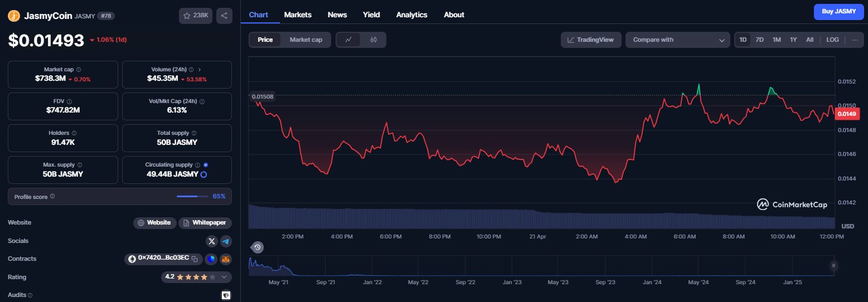Open the Compare with dropdown
The width and height of the screenshot is (868, 302).
click(677, 40)
